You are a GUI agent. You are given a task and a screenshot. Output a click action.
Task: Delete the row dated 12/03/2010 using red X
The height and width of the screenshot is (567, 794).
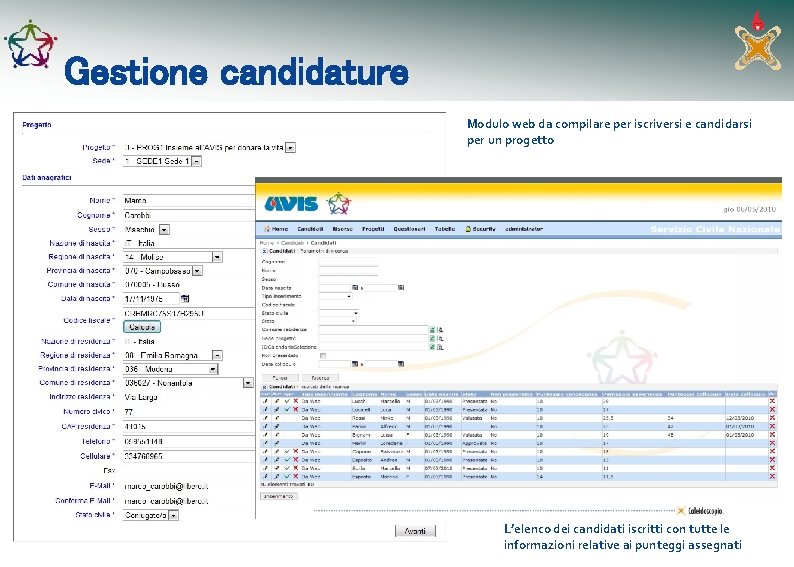click(x=772, y=418)
